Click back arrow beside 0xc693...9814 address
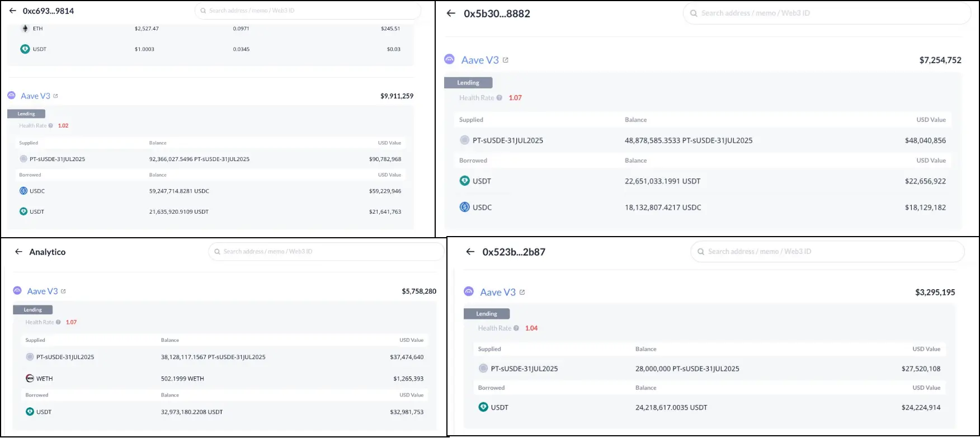This screenshot has height=438, width=980. click(x=13, y=11)
